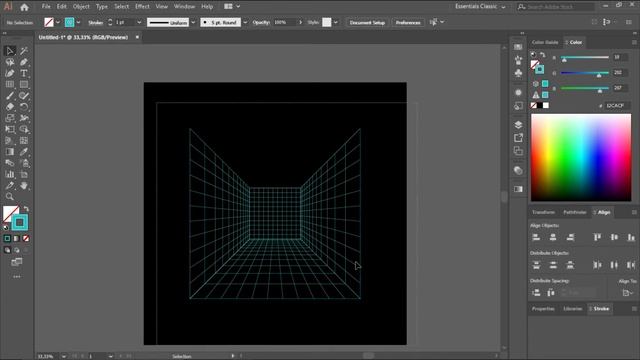Click Change Screen Mode icon
Viewport: 640px width, 360px height.
pyautogui.click(x=17, y=262)
